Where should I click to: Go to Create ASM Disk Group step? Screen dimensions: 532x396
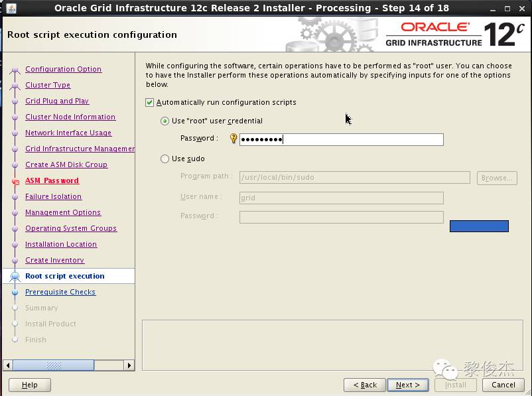pos(66,165)
